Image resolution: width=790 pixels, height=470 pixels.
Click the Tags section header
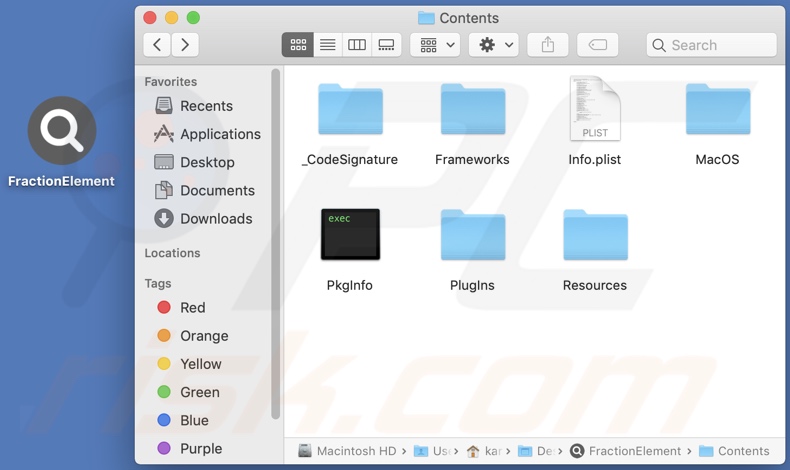point(158,284)
